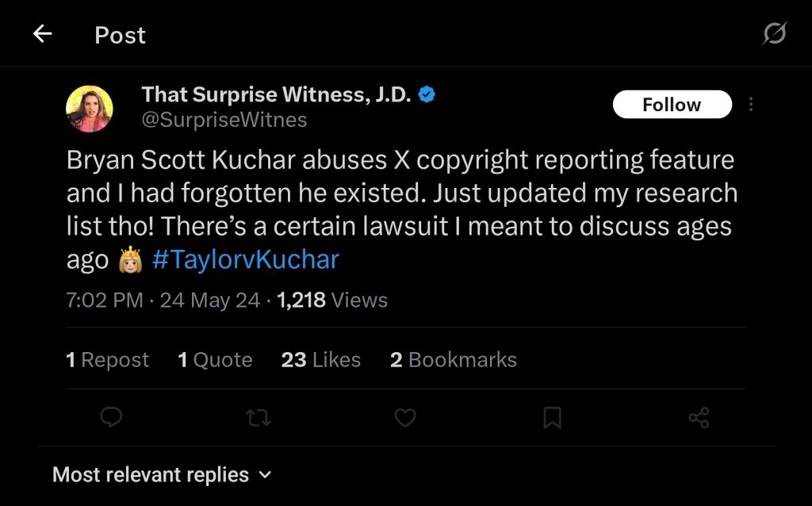Open the post's three-dot more menu
This screenshot has height=506, width=812.
pos(751,105)
